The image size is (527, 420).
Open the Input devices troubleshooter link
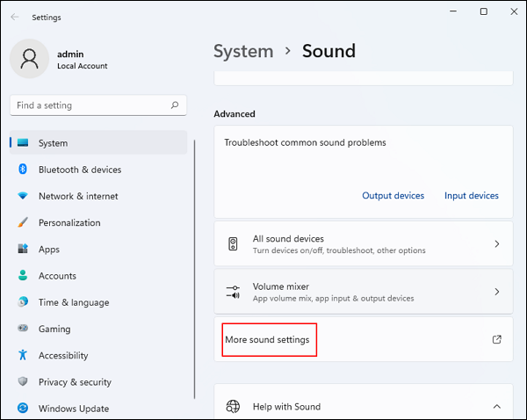coord(471,196)
